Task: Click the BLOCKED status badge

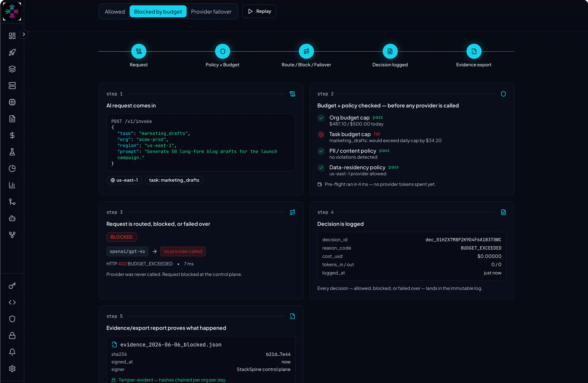Action: (121, 237)
